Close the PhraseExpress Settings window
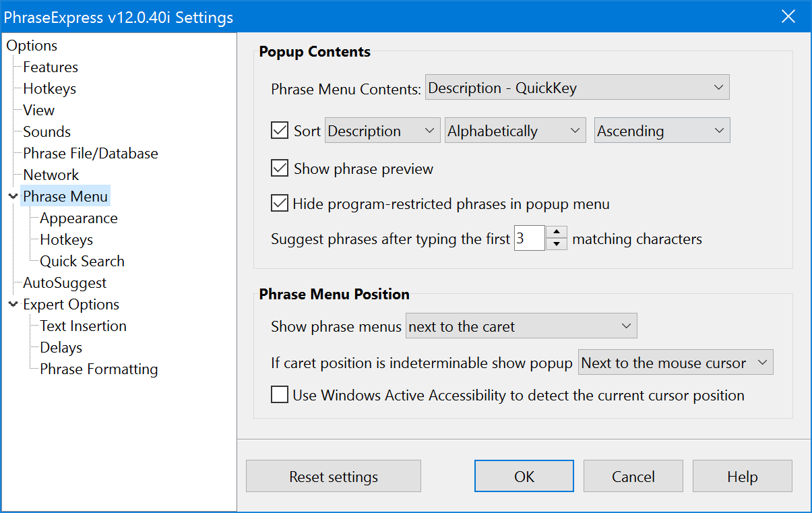This screenshot has width=812, height=513. coord(788,17)
